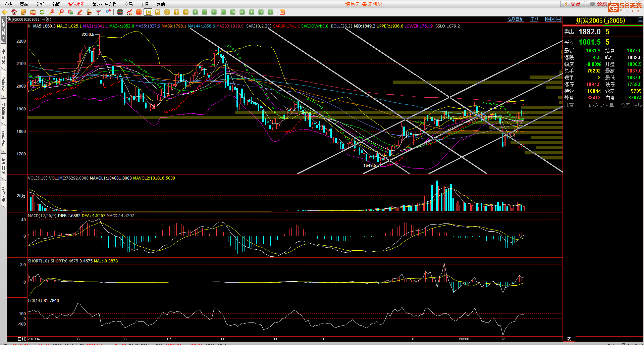This screenshot has height=345, width=644.
Task: Switch to daily (日) period
Action: coord(148,12)
